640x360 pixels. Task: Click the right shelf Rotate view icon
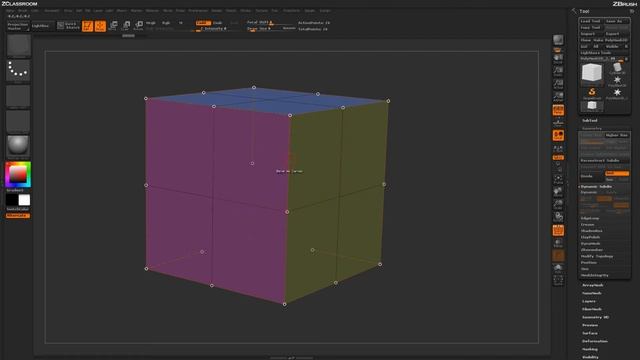[558, 217]
